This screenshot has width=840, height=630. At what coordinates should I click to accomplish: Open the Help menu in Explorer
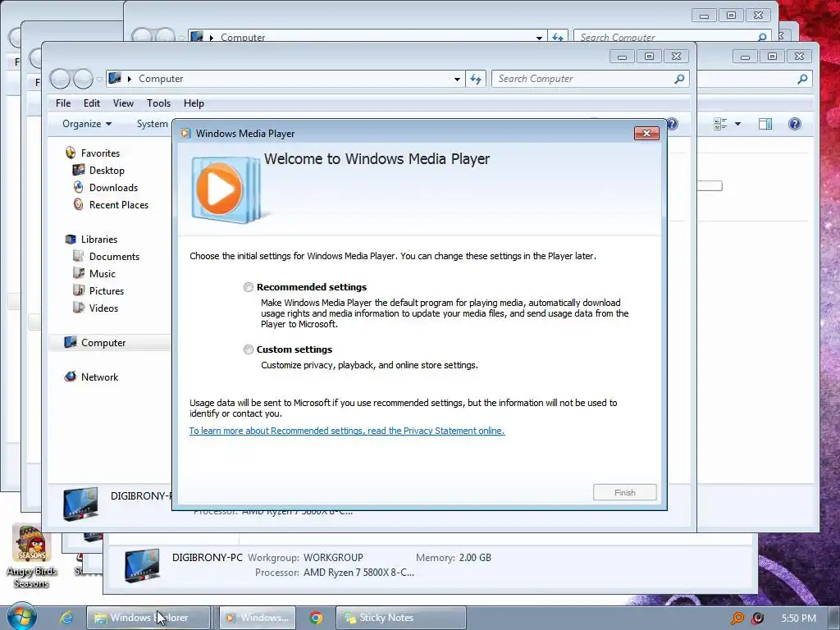[x=194, y=103]
